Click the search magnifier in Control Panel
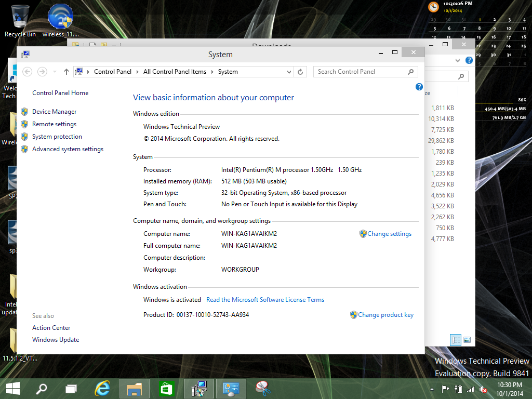532x399 pixels. [x=410, y=72]
